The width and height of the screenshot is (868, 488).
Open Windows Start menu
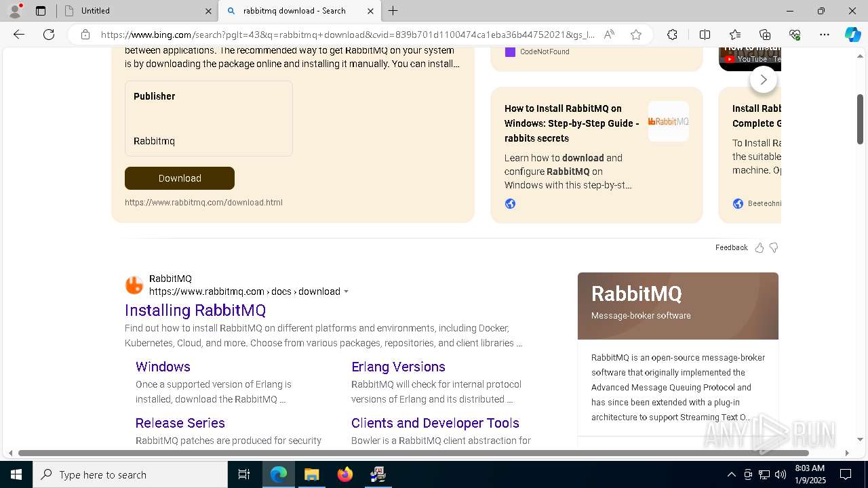coord(16,474)
